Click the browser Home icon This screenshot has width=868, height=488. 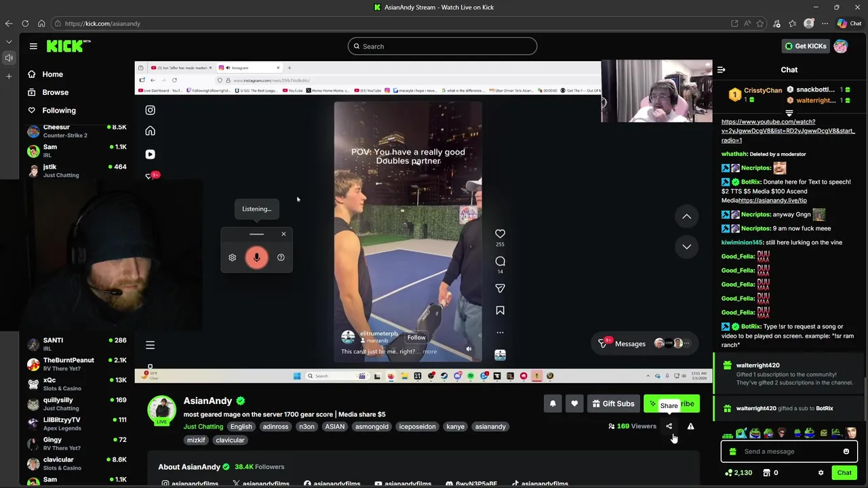[x=41, y=24]
